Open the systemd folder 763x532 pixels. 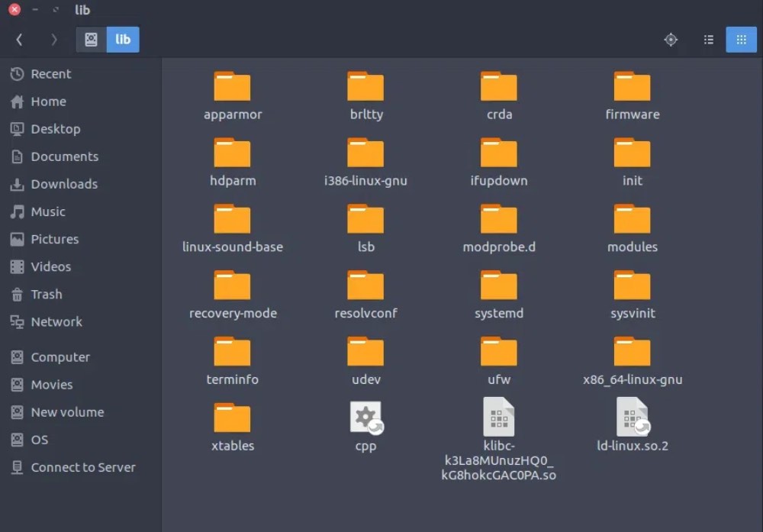(x=499, y=285)
